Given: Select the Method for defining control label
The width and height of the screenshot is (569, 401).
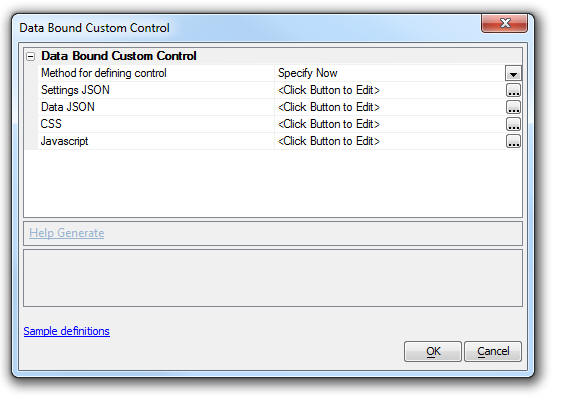Looking at the screenshot, I should coord(104,73).
